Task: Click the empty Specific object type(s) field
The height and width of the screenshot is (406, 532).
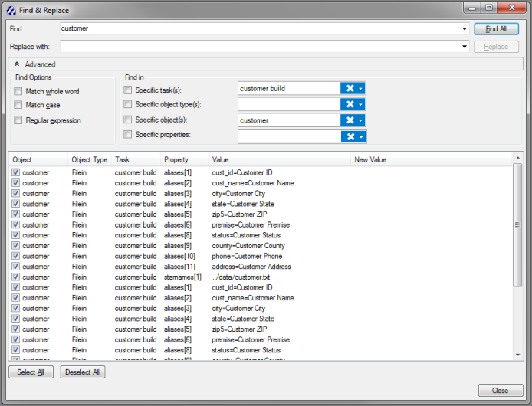Action: pyautogui.click(x=289, y=104)
